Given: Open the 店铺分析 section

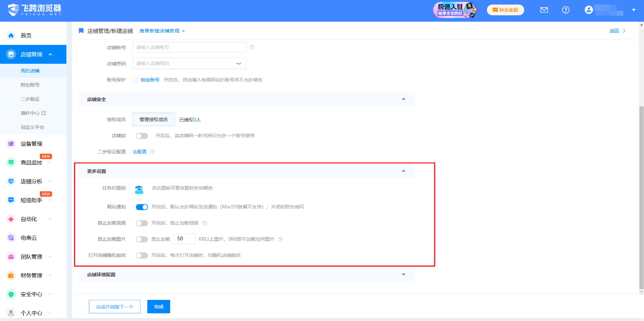Looking at the screenshot, I should pos(11,181).
